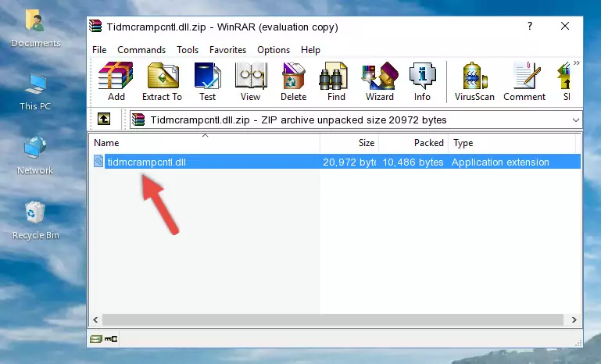Click the title bar help question mark
The width and height of the screenshot is (601, 364).
[x=530, y=26]
